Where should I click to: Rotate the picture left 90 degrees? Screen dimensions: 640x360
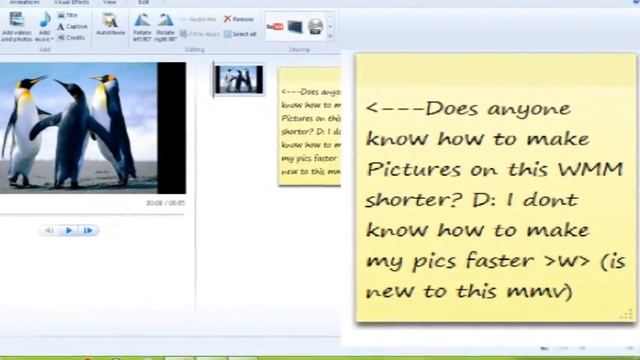(142, 27)
